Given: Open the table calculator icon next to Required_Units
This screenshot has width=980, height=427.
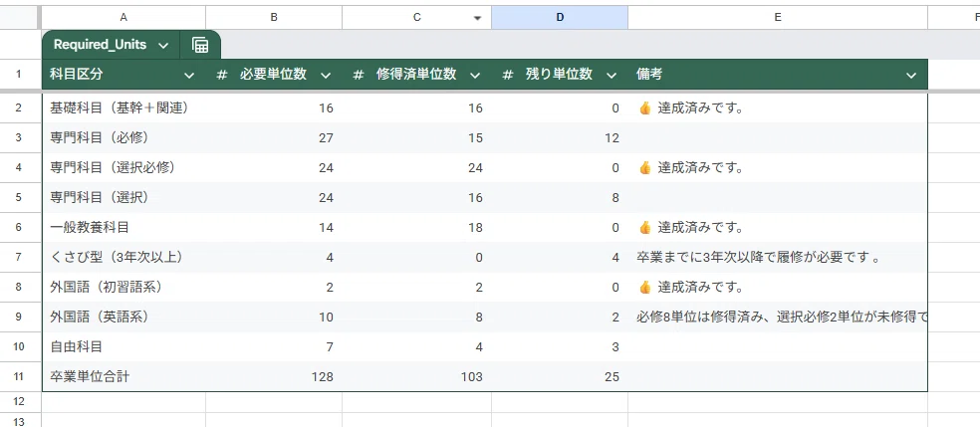Looking at the screenshot, I should point(200,45).
